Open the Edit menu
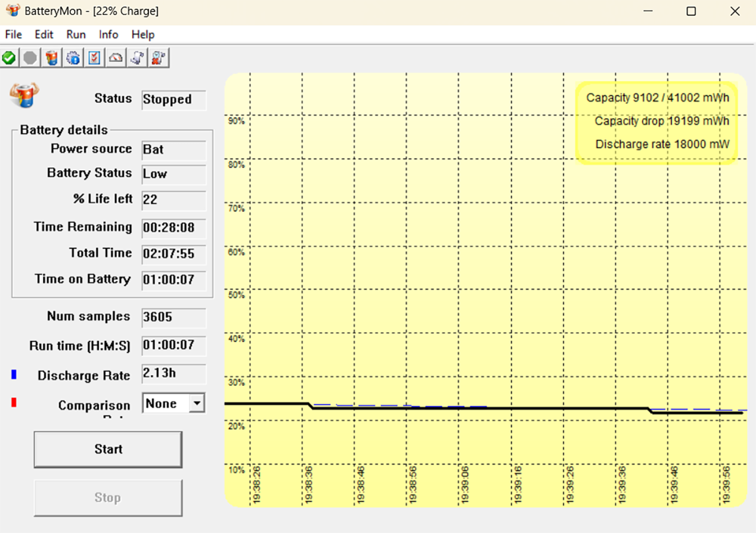 [x=44, y=34]
